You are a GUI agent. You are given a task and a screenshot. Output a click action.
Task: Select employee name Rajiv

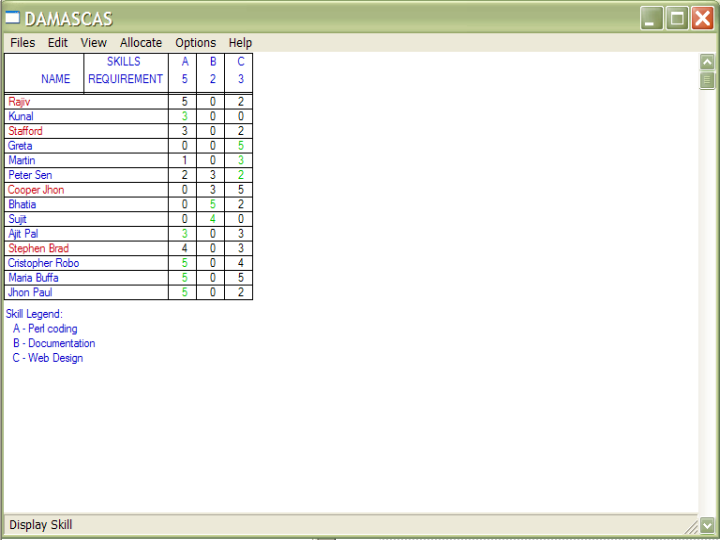pyautogui.click(x=21, y=102)
